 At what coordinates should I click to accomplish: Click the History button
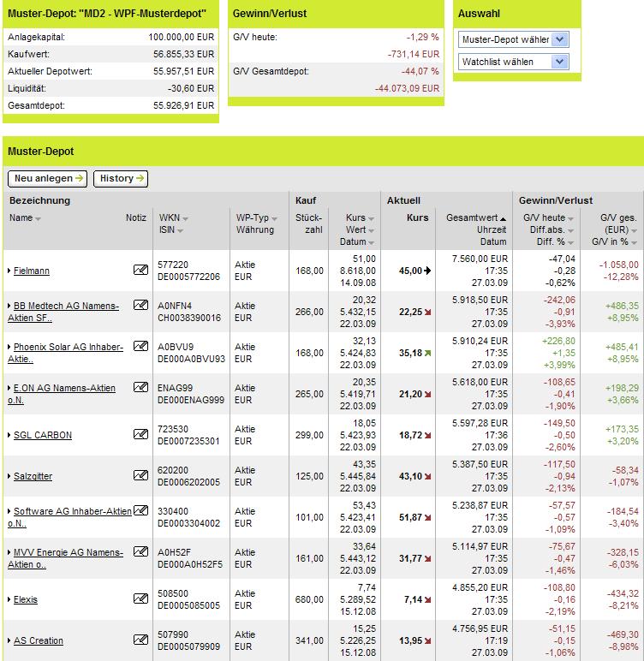(x=121, y=179)
